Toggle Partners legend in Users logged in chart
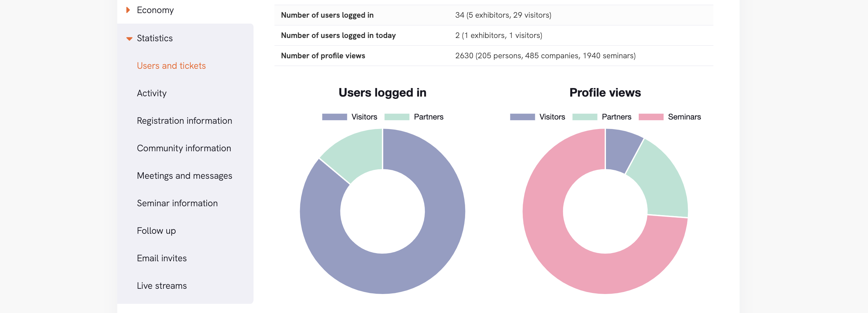The image size is (868, 313). pos(414,117)
